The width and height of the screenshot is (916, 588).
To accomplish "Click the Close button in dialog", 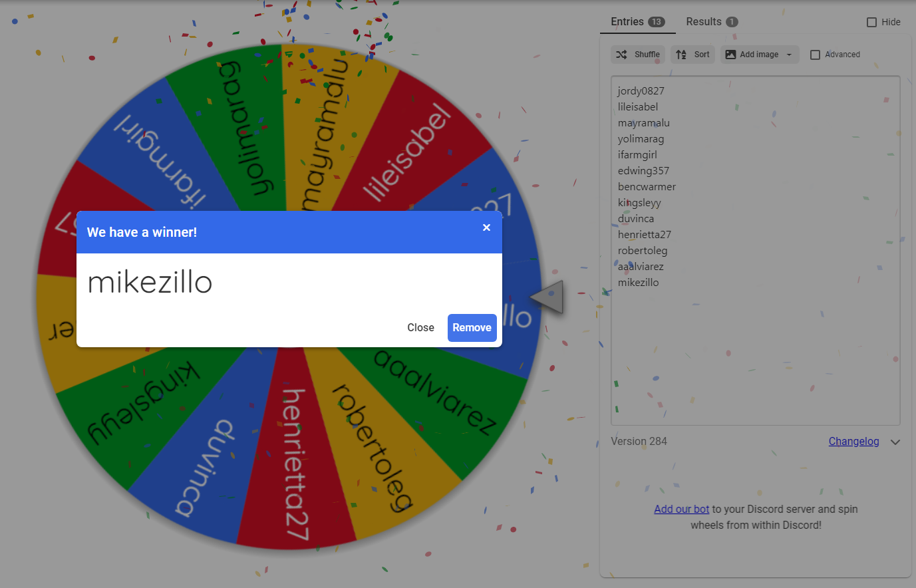I will point(420,327).
